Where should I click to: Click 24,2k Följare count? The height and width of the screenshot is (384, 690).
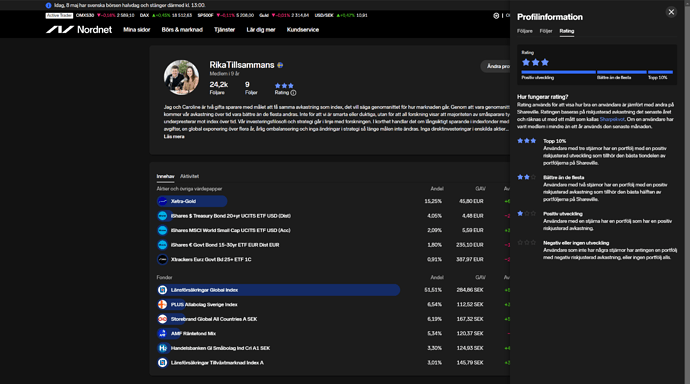(219, 88)
